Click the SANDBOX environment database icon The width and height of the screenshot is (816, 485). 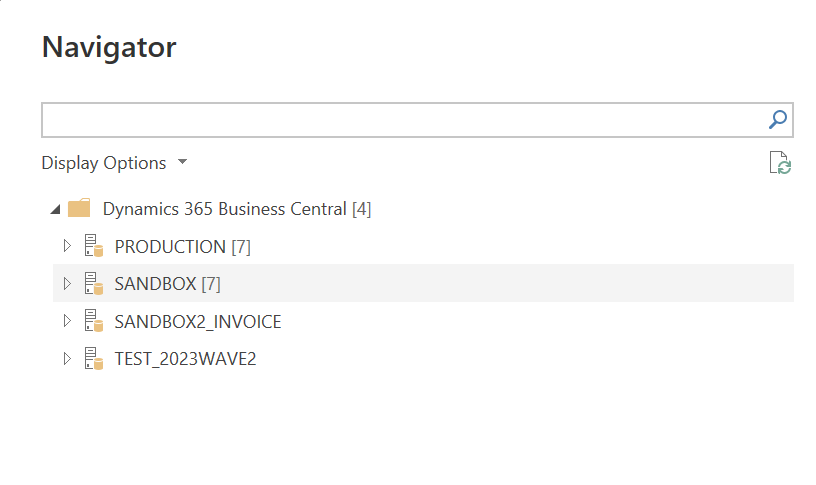click(x=94, y=284)
